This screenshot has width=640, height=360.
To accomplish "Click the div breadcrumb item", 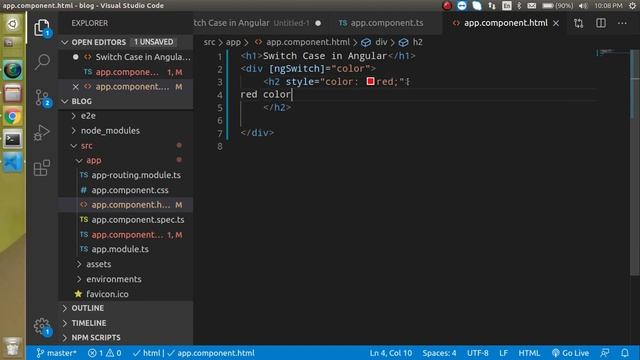I will (376, 42).
